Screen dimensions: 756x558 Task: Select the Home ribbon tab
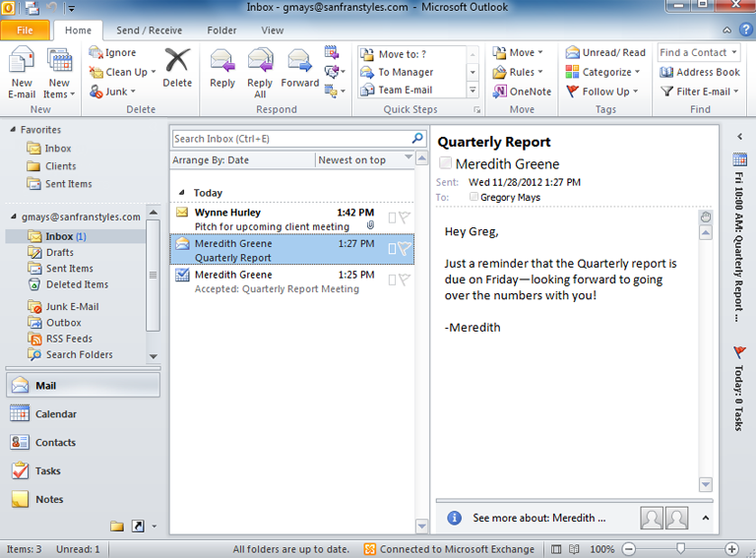(78, 30)
